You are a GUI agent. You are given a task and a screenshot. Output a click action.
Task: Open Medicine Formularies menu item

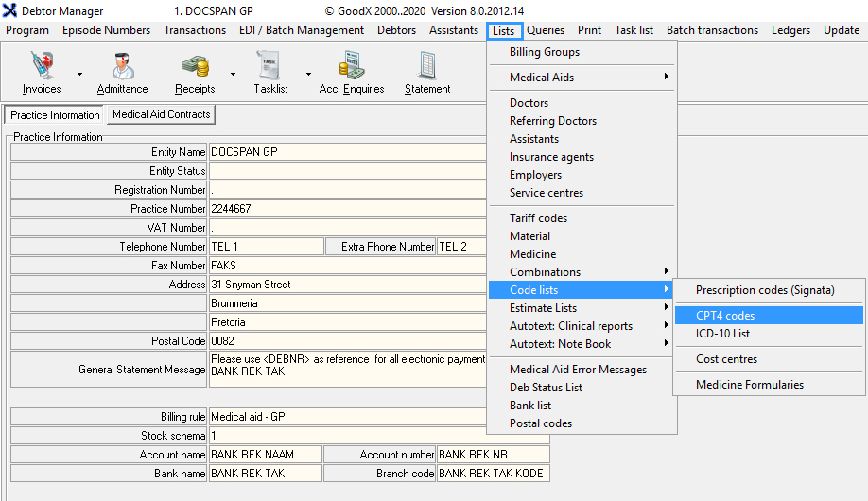749,385
